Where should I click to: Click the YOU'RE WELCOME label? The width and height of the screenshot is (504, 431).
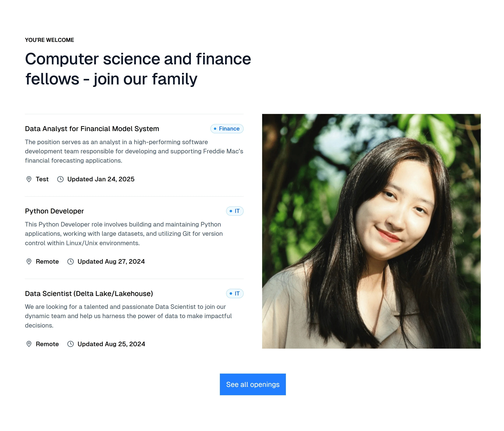(x=49, y=40)
